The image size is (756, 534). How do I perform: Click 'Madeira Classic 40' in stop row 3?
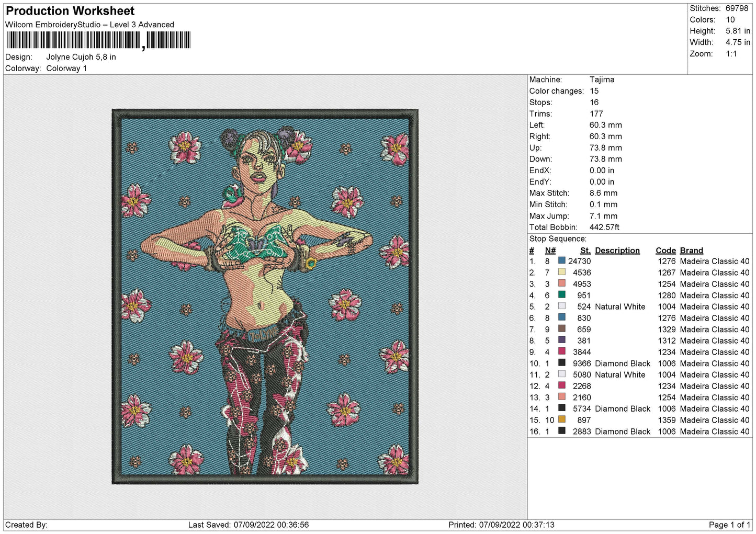coord(715,284)
